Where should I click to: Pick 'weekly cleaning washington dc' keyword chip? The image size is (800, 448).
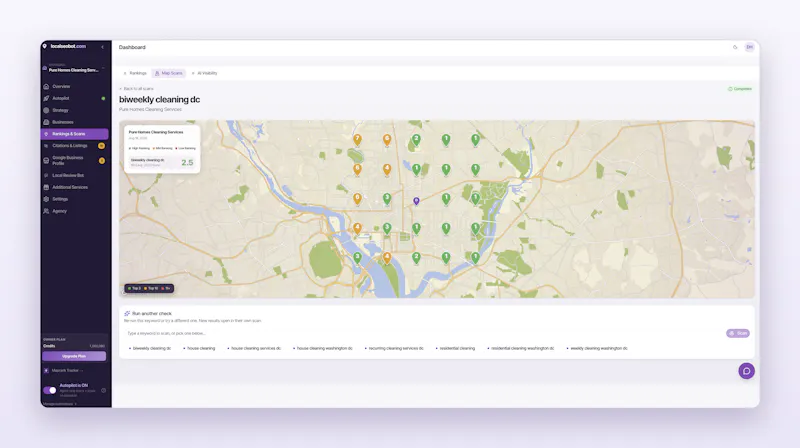[x=597, y=349]
